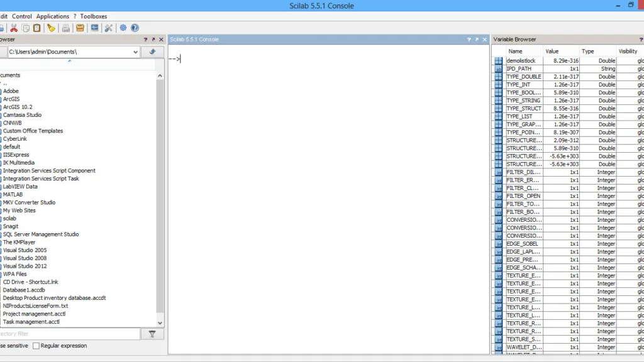Screen dimensions: 644x362
Task: Undock the File Browser panel
Action: 153,40
